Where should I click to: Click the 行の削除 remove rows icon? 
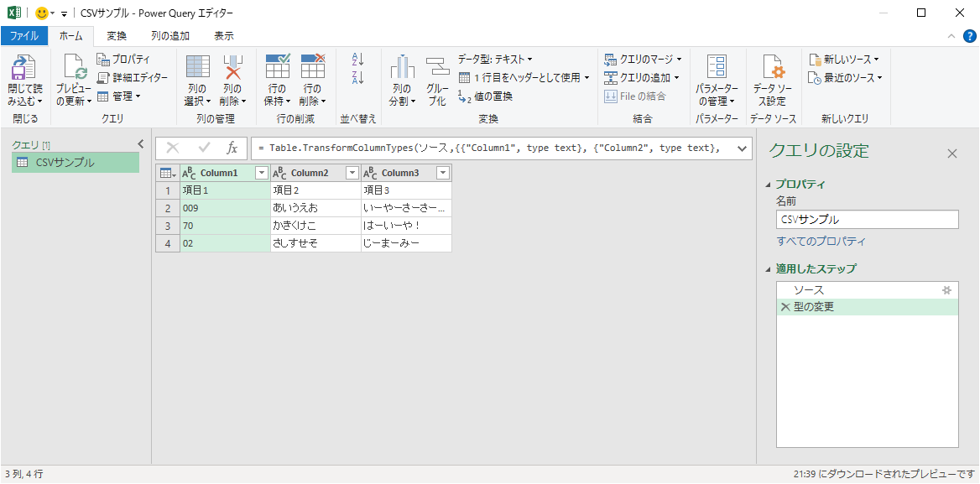[312, 67]
